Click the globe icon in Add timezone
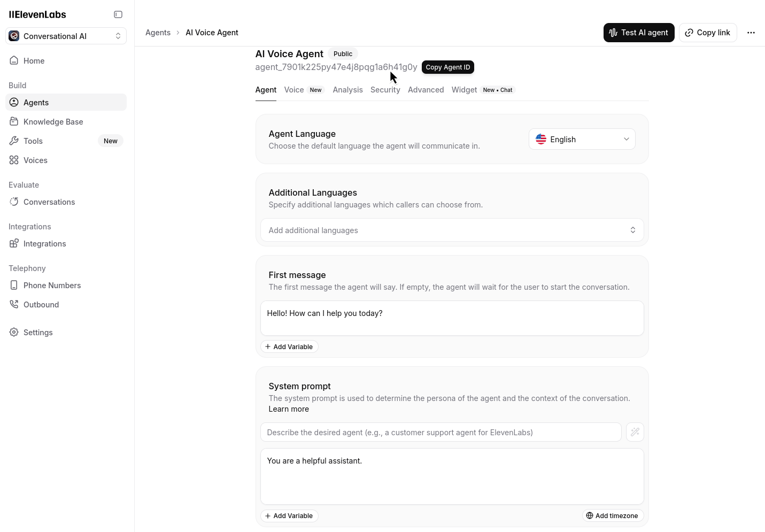 click(x=590, y=515)
